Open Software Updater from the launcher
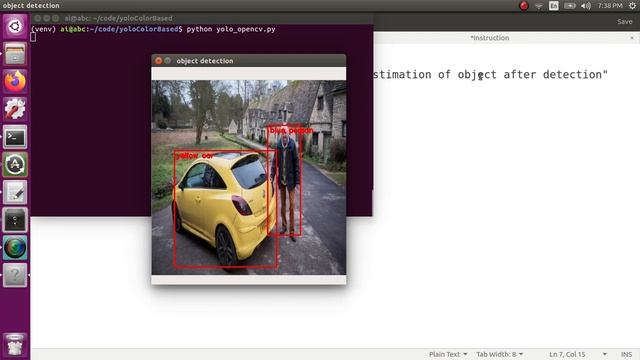The height and width of the screenshot is (360, 640). (15, 164)
